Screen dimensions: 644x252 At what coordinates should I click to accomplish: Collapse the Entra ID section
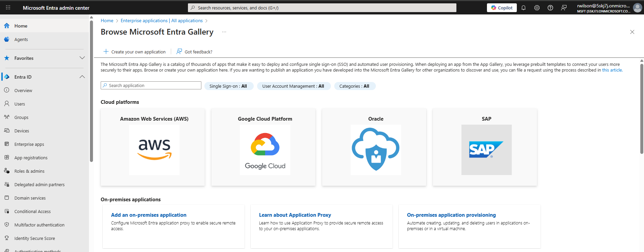click(82, 77)
